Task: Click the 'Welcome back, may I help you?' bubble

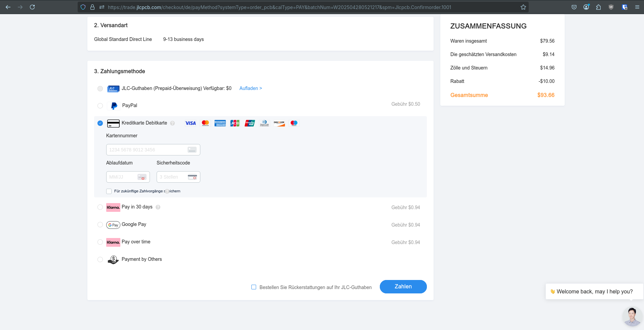Action: [x=595, y=291]
